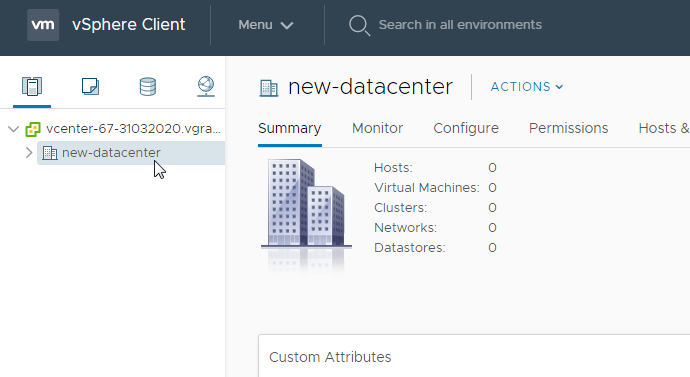Click the Networks: label
The height and width of the screenshot is (377, 690).
(405, 228)
